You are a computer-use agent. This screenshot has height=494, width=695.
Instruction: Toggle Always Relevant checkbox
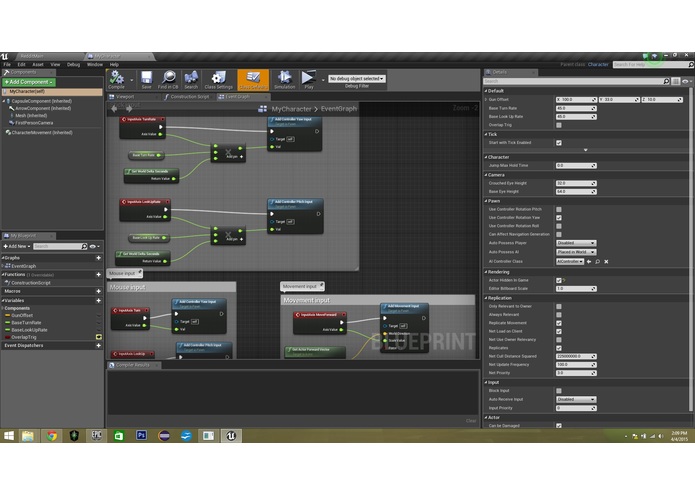(558, 315)
